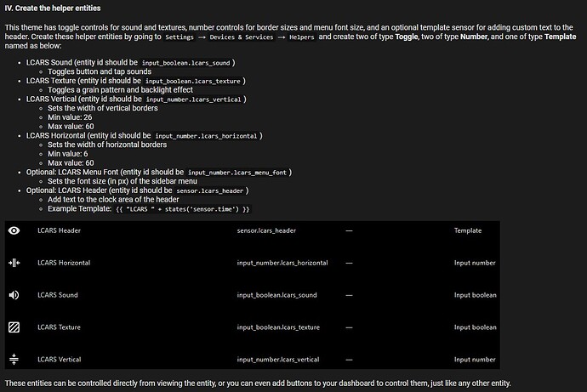Select input_boolean.lcars_texture in the entity table
This screenshot has width=587, height=392.
pyautogui.click(x=278, y=327)
